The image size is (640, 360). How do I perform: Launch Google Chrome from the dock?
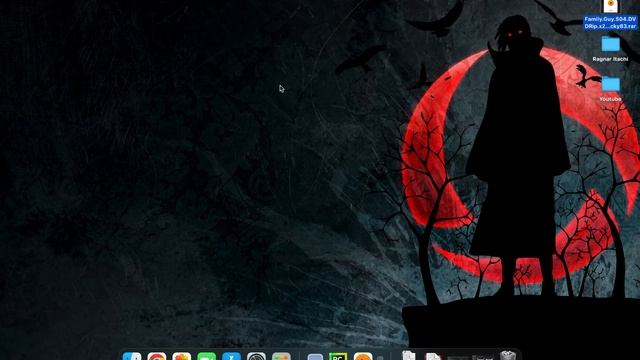(x=157, y=356)
